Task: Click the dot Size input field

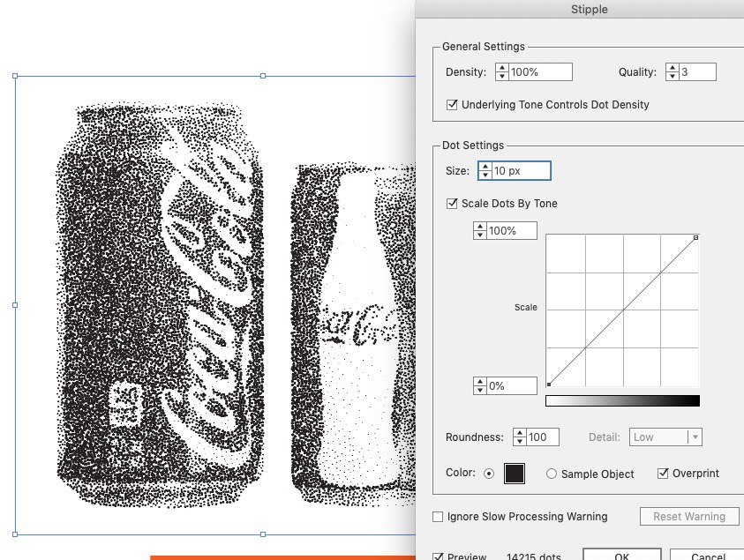Action: tap(521, 171)
